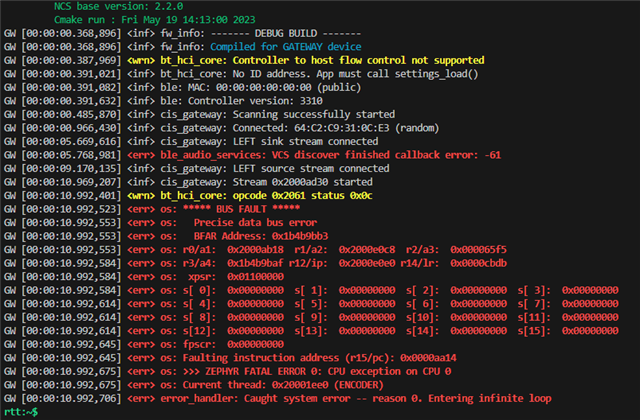Click the DEBUG BUILD log line
This screenshot has height=420, width=640.
click(x=182, y=33)
